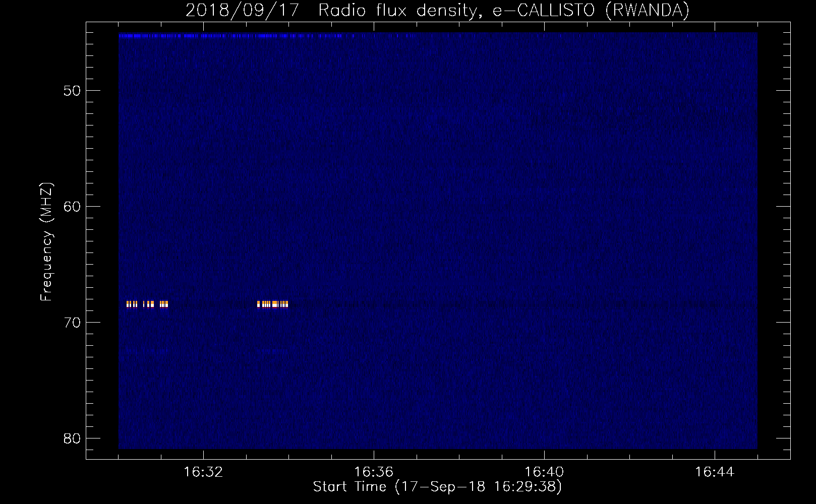The image size is (816, 504).
Task: Click the first bright burst cluster near 16:30
Action: pos(147,304)
